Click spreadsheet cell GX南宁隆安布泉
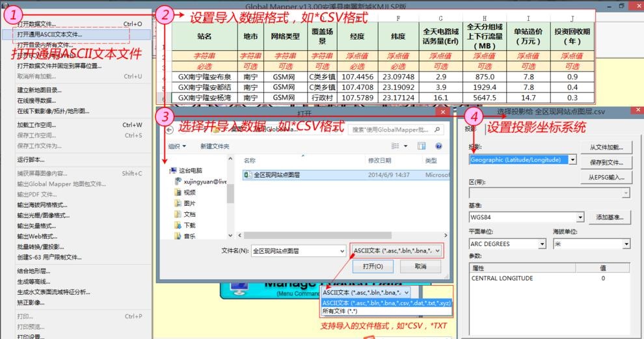The width and height of the screenshot is (644, 339). pos(204,77)
